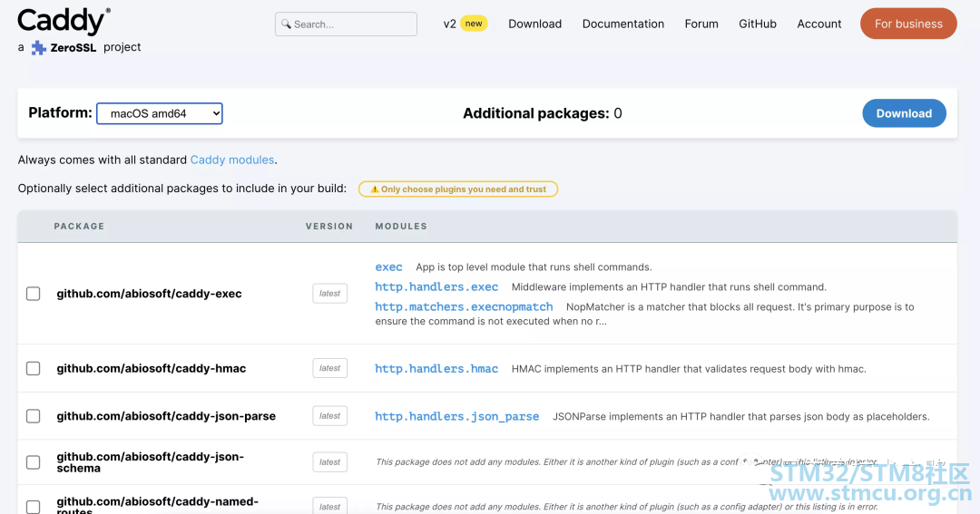Click the Additional packages: 0 counter
Image resolution: width=980 pixels, height=514 pixels.
click(543, 113)
